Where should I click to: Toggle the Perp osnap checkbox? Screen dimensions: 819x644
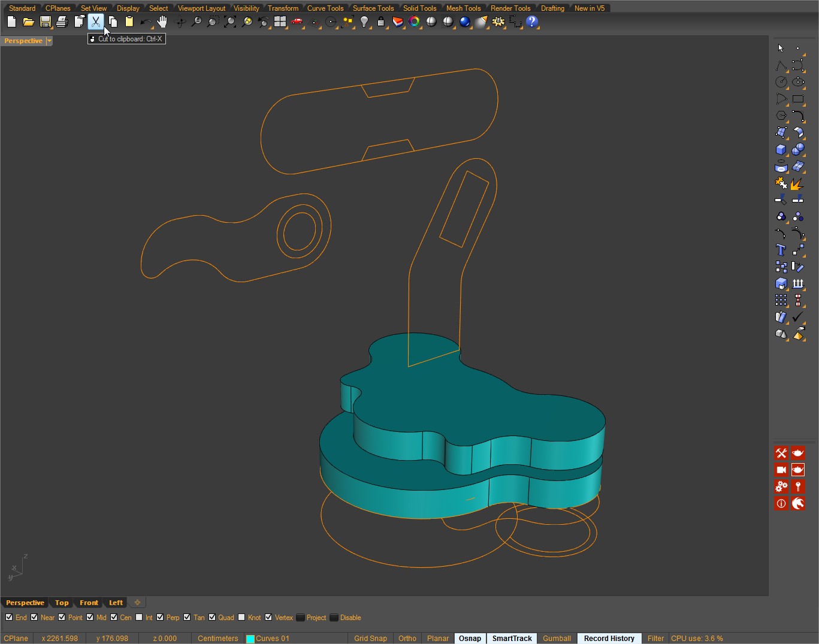pos(160,617)
